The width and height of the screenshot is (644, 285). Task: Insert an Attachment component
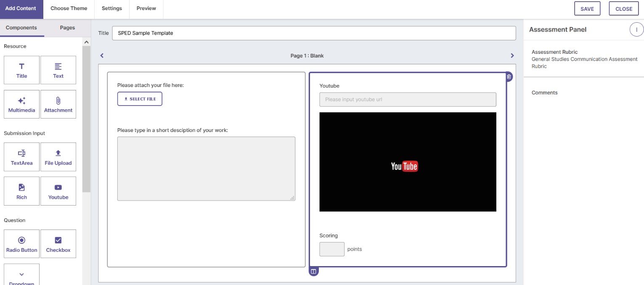pyautogui.click(x=58, y=104)
